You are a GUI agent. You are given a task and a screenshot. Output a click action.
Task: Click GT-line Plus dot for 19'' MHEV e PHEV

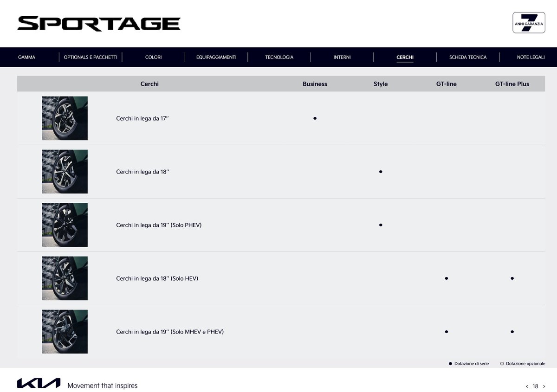click(x=512, y=332)
